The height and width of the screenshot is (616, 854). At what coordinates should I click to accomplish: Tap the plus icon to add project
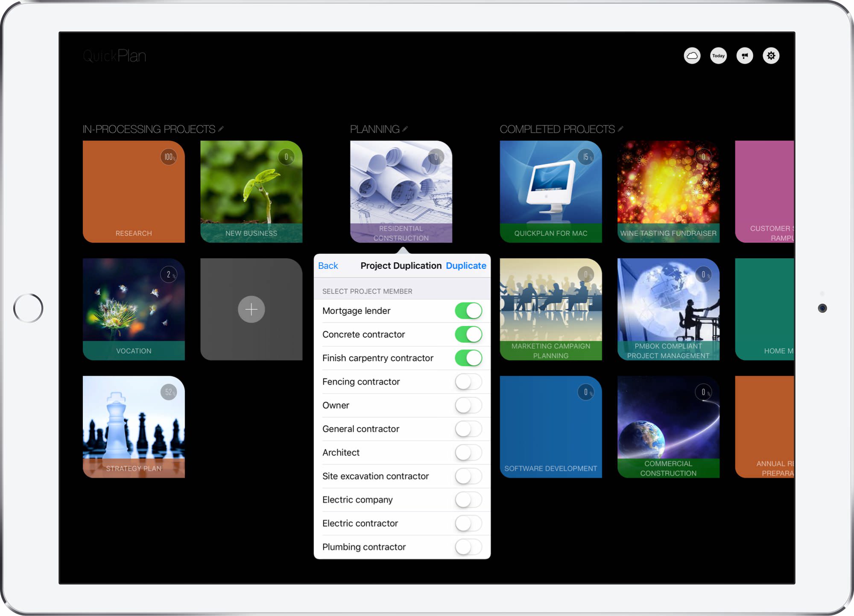[x=251, y=309]
